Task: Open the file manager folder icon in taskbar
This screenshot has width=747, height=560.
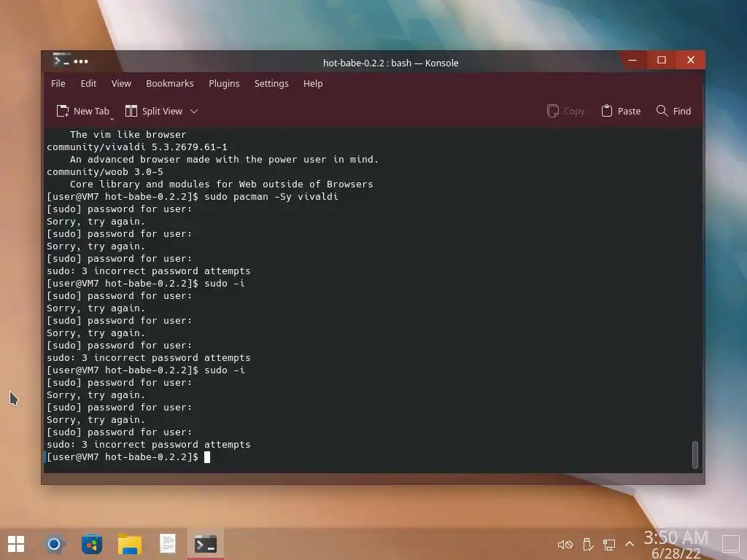Action: (130, 544)
